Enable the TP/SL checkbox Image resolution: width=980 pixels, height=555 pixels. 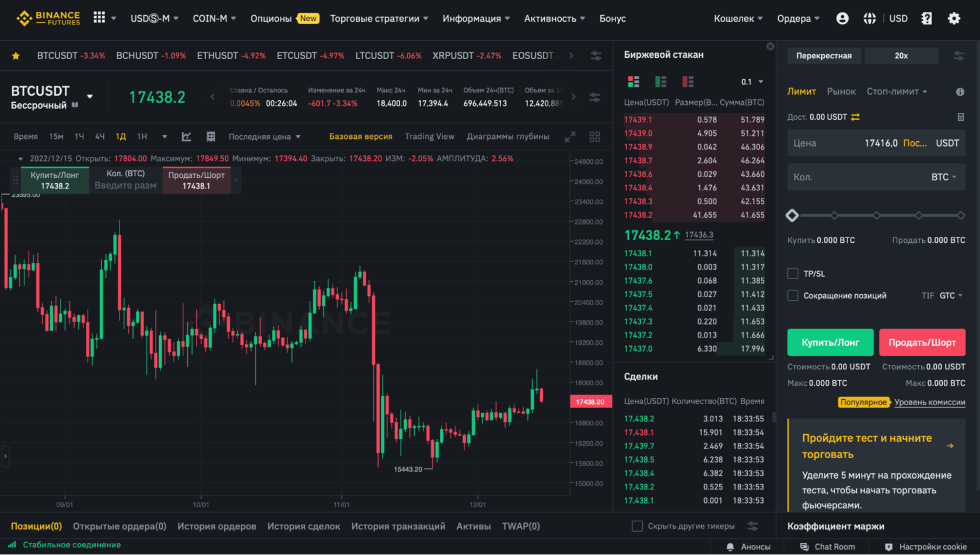pyautogui.click(x=793, y=273)
